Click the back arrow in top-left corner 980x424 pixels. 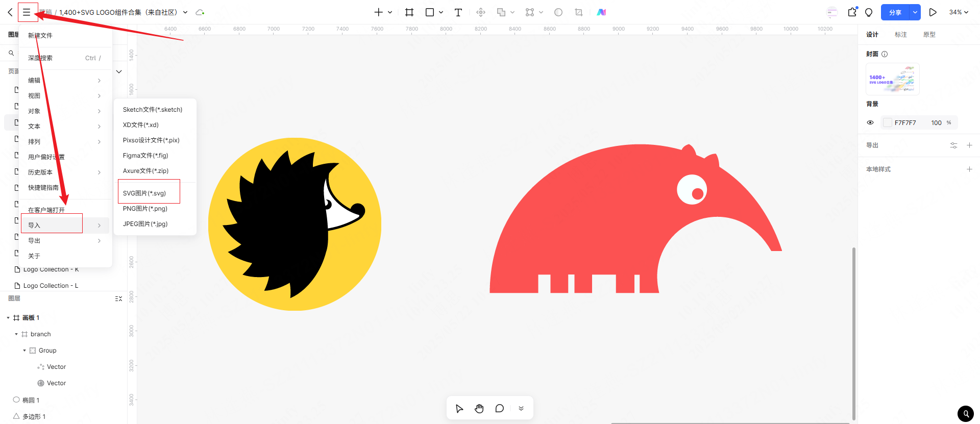tap(10, 12)
